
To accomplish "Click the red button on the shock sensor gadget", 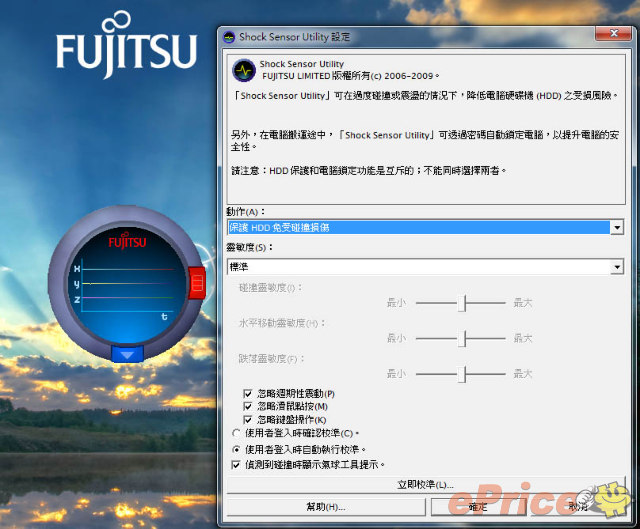I will click(196, 283).
